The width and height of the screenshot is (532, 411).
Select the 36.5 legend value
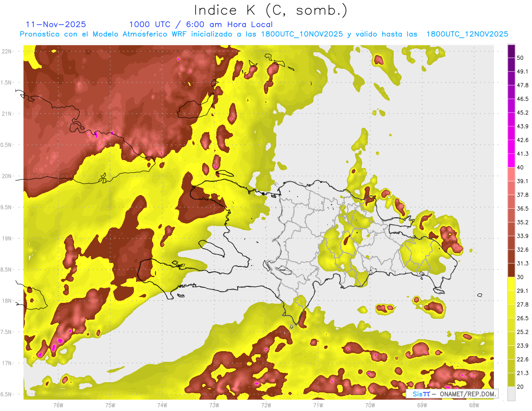523,209
